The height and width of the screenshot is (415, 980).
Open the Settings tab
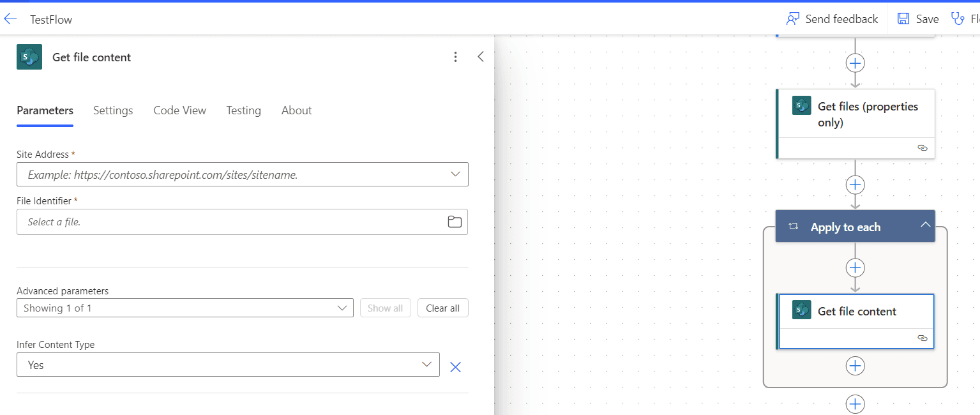(112, 110)
